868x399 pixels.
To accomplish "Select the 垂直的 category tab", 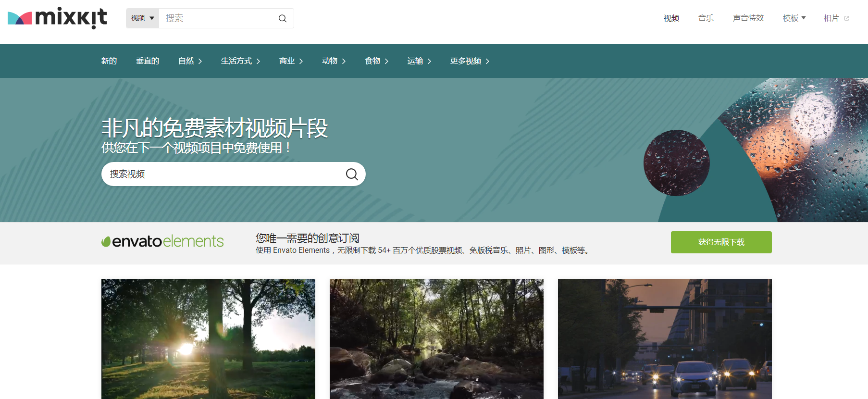I will point(148,61).
